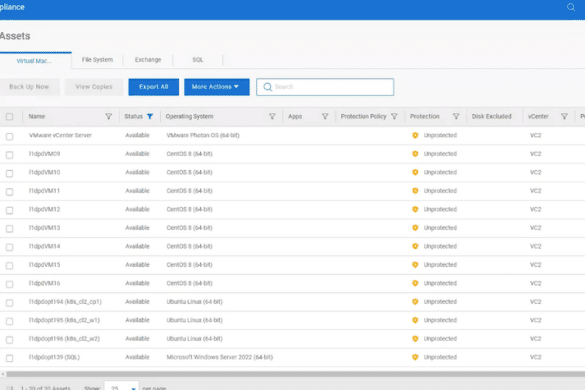Filter the Apps column
This screenshot has height=390, width=585.
pyautogui.click(x=325, y=116)
